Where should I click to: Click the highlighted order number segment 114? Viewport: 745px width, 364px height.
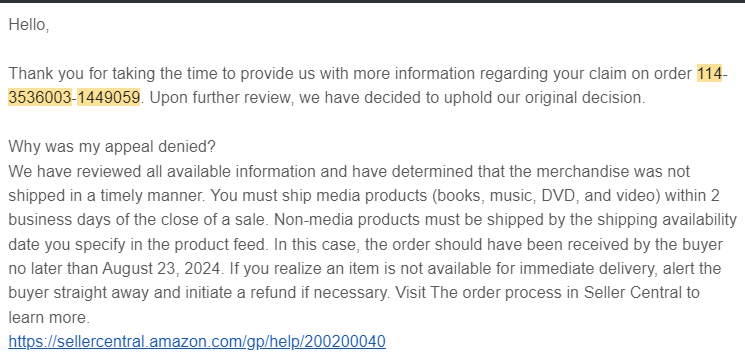pyautogui.click(x=709, y=74)
